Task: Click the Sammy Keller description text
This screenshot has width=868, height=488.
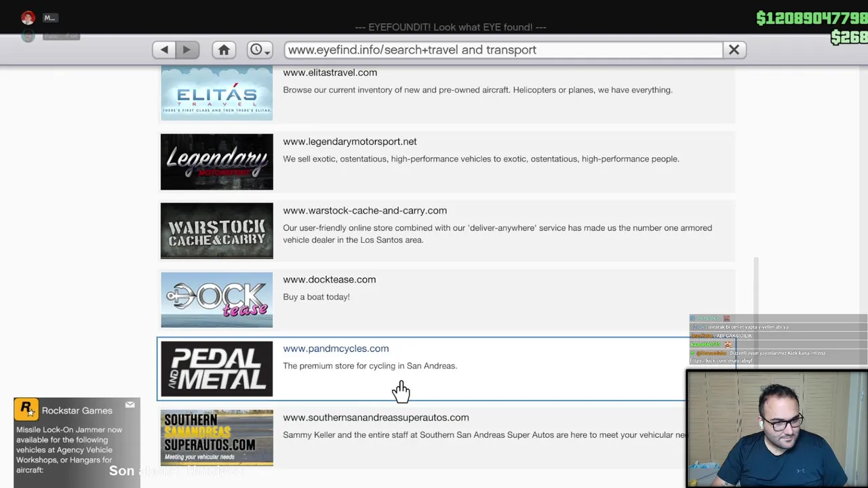Action: click(x=485, y=435)
